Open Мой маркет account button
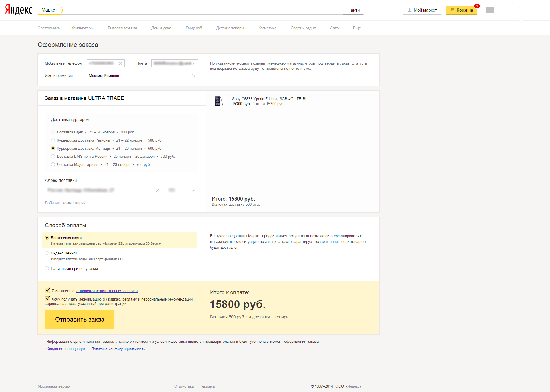Viewport: 550px width, 392px height. coord(422,10)
